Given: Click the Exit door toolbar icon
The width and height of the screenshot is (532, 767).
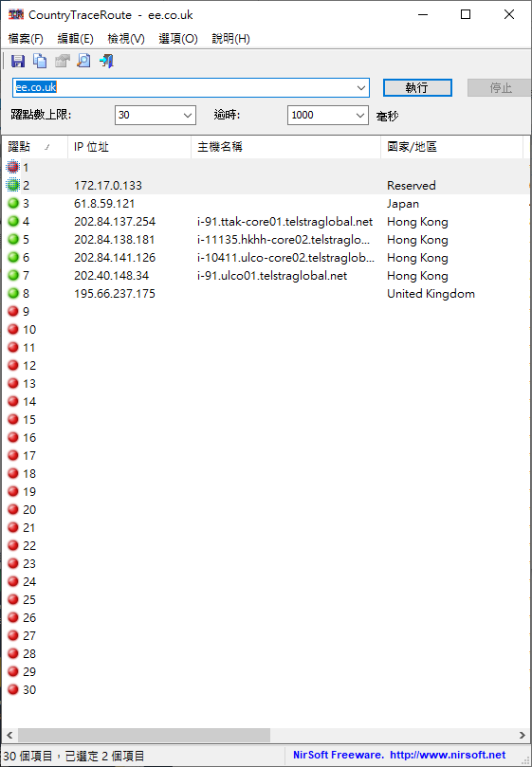Looking at the screenshot, I should coord(106,61).
